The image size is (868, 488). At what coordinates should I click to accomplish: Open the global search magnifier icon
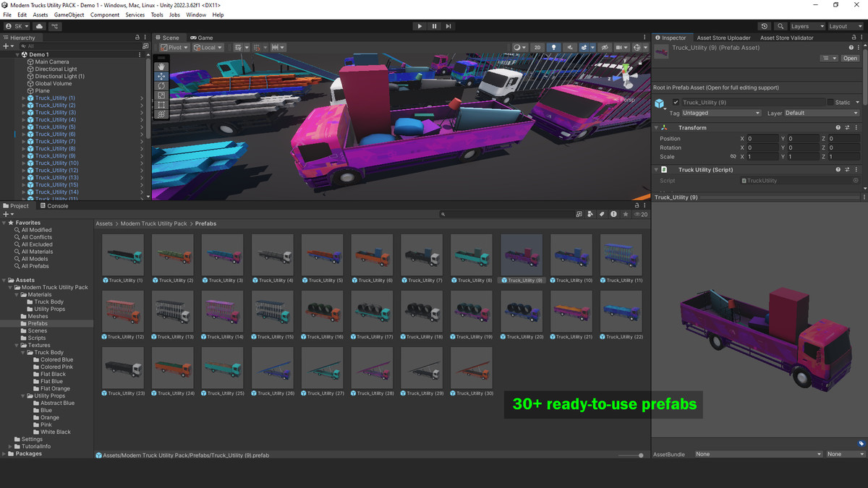click(x=780, y=26)
